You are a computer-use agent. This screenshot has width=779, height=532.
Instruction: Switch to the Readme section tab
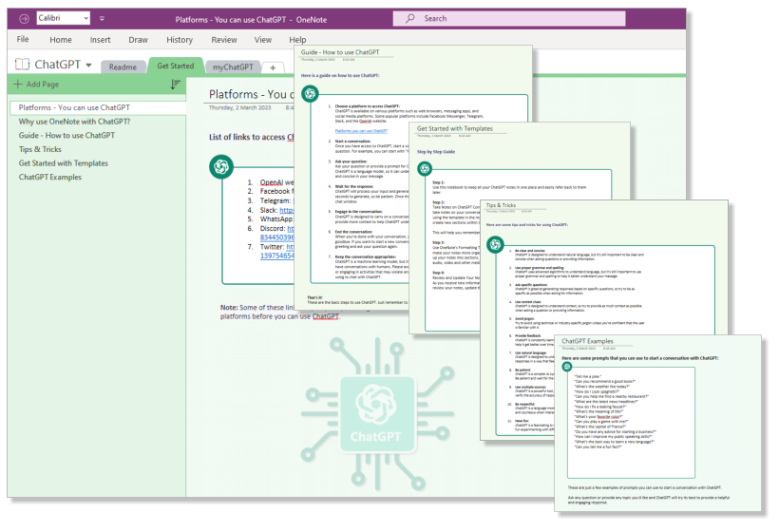click(123, 67)
